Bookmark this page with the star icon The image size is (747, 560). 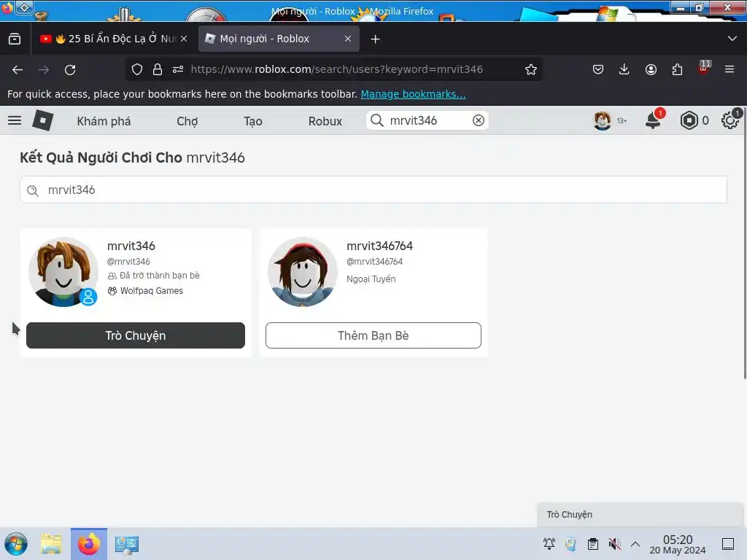point(531,69)
